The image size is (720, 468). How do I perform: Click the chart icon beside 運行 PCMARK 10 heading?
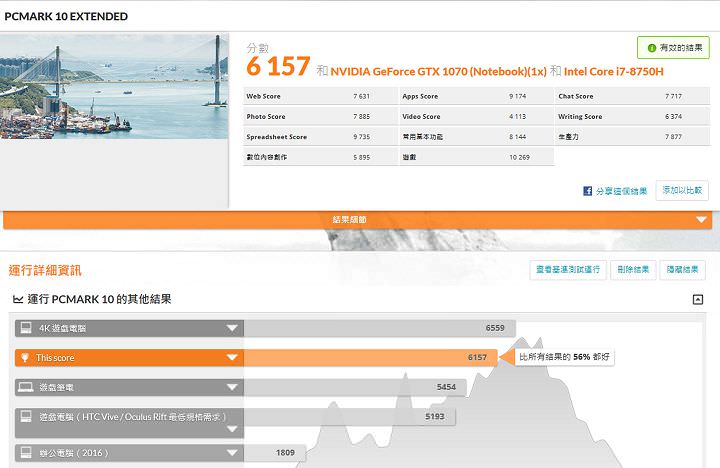click(16, 299)
